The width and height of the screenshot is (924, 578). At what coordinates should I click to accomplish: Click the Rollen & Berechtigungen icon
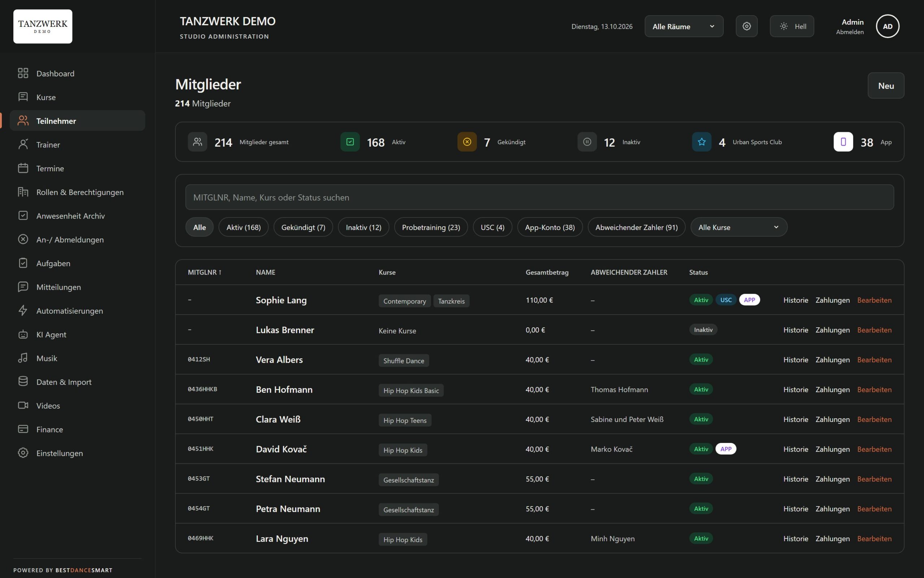[23, 191]
